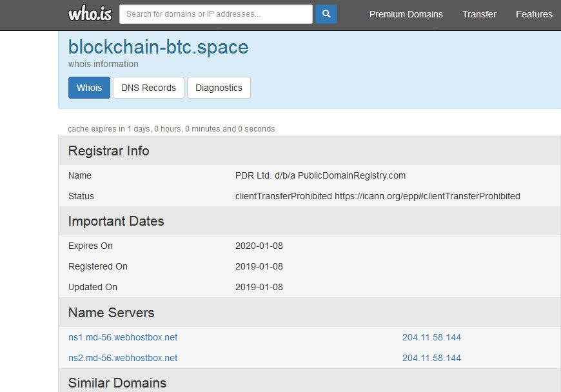Click registrar name PDR Ltd. value
The height and width of the screenshot is (392, 561).
320,175
